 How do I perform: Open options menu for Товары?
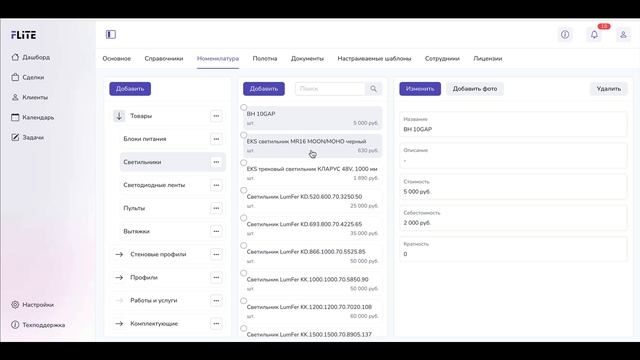point(216,116)
